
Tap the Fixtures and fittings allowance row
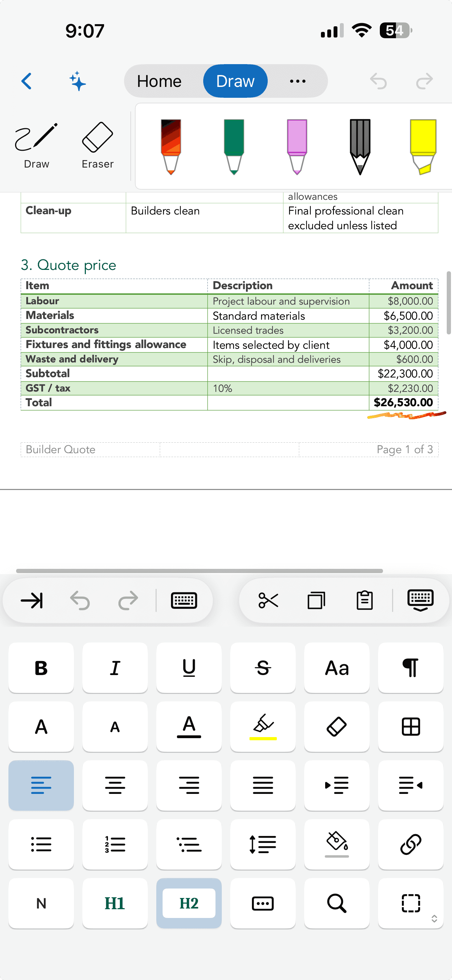click(x=230, y=345)
